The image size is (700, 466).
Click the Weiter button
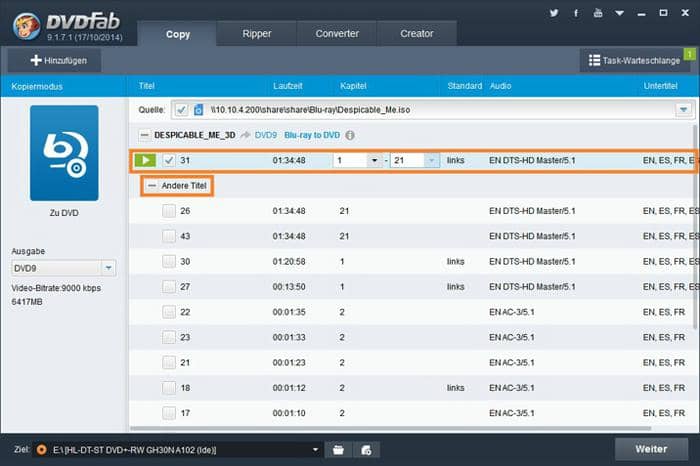pyautogui.click(x=651, y=447)
